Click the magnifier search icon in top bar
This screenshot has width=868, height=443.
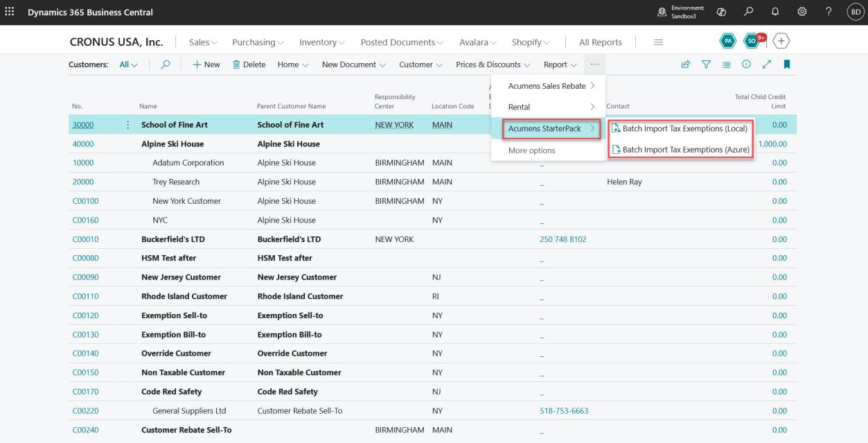[749, 12]
